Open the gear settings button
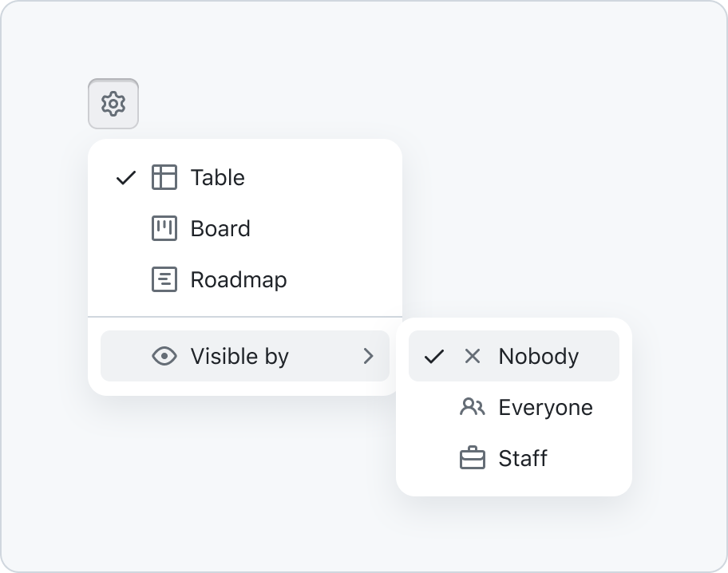 point(113,104)
